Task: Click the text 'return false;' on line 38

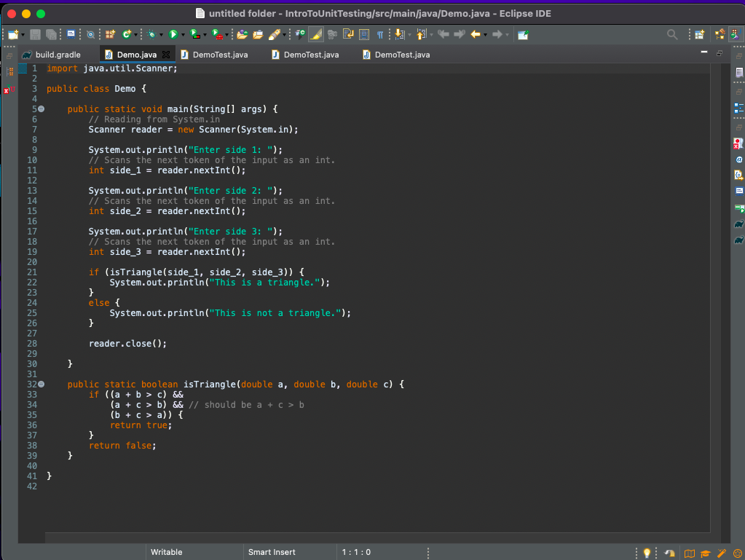Action: pos(122,446)
